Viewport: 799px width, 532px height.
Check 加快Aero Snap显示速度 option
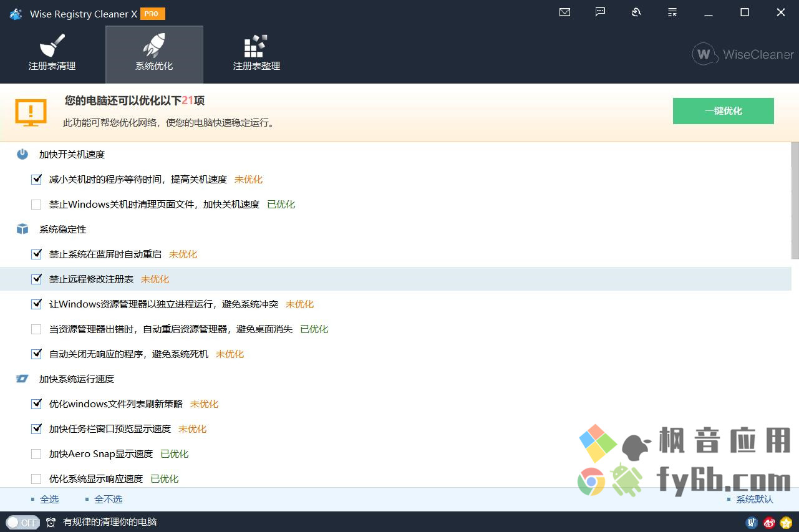coord(36,454)
